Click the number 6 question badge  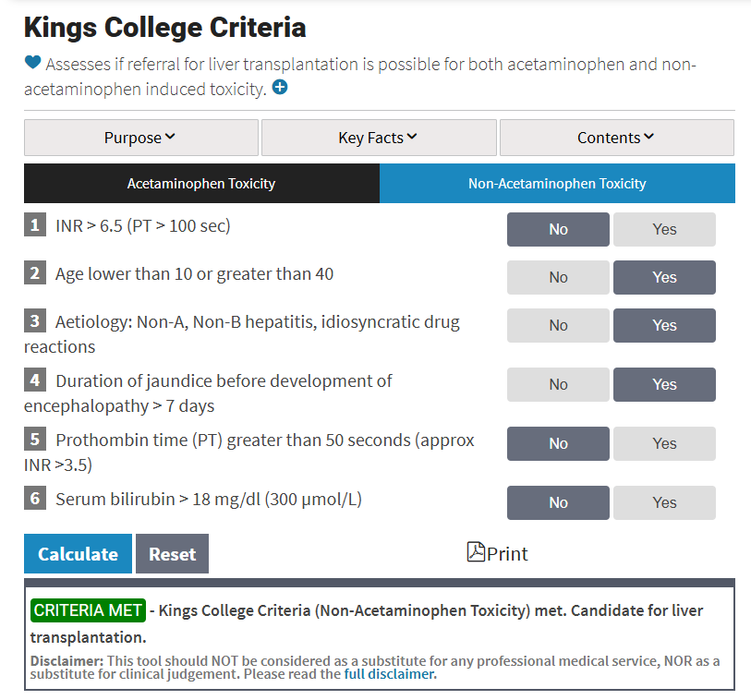pos(35,499)
